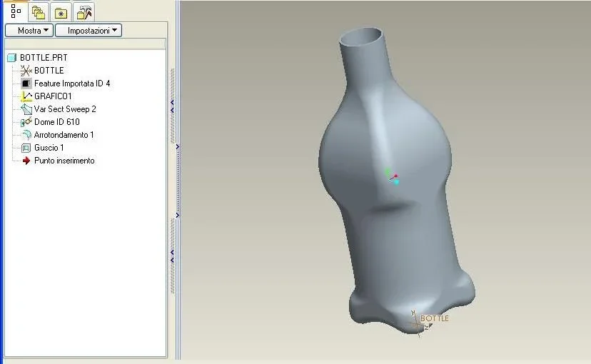Select Var Sect Sweep 2 feature
The width and height of the screenshot is (591, 364).
(65, 109)
